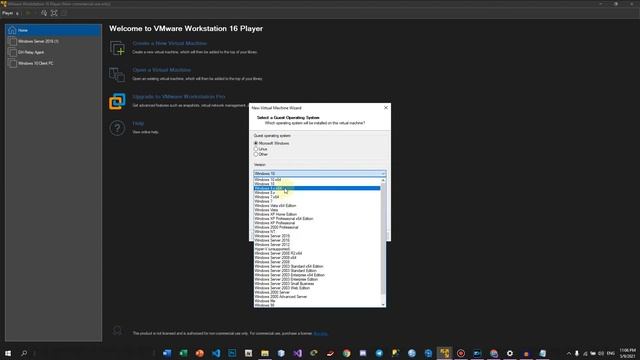This screenshot has width=640, height=360.
Task: Open Microsoft Excel from the taskbar
Action: [183, 353]
